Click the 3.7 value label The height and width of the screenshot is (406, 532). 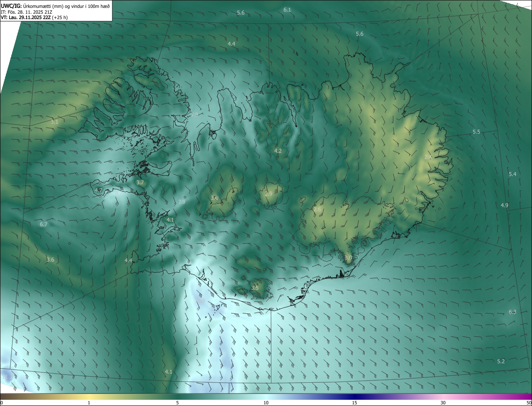(x=140, y=183)
